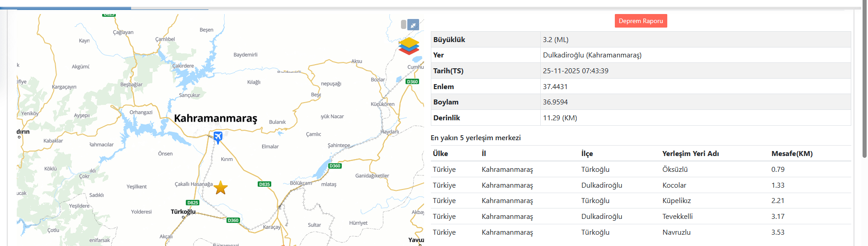
Task: Click the gold star epicenter marker
Action: coord(221,188)
